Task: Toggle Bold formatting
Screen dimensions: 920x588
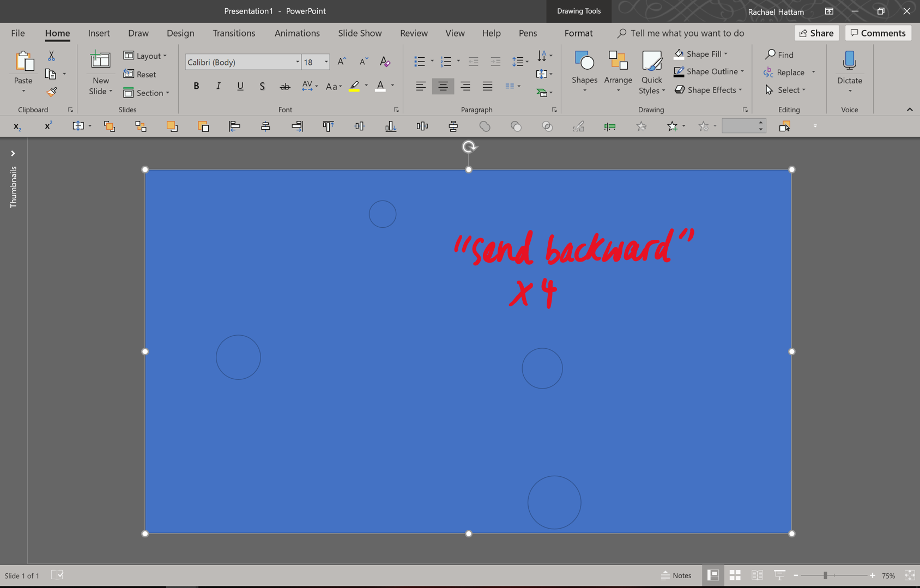Action: pyautogui.click(x=196, y=86)
